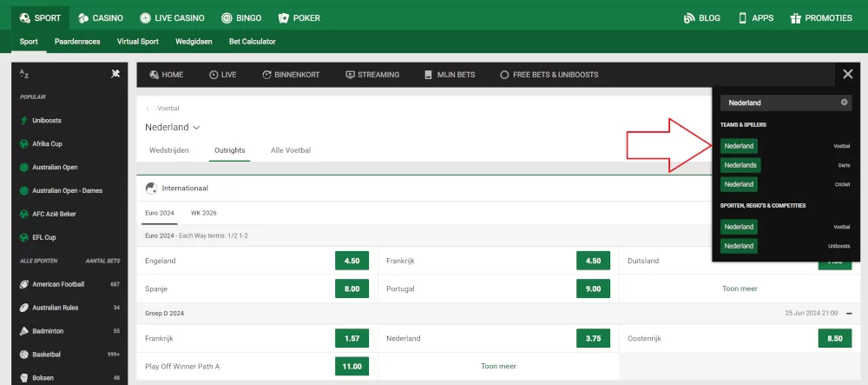Open the Bingo section

coord(241,17)
